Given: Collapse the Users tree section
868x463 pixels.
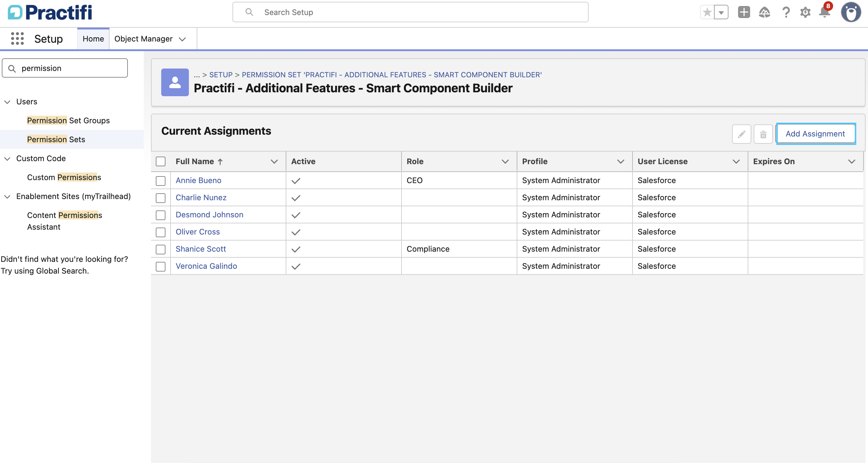Looking at the screenshot, I should point(7,102).
